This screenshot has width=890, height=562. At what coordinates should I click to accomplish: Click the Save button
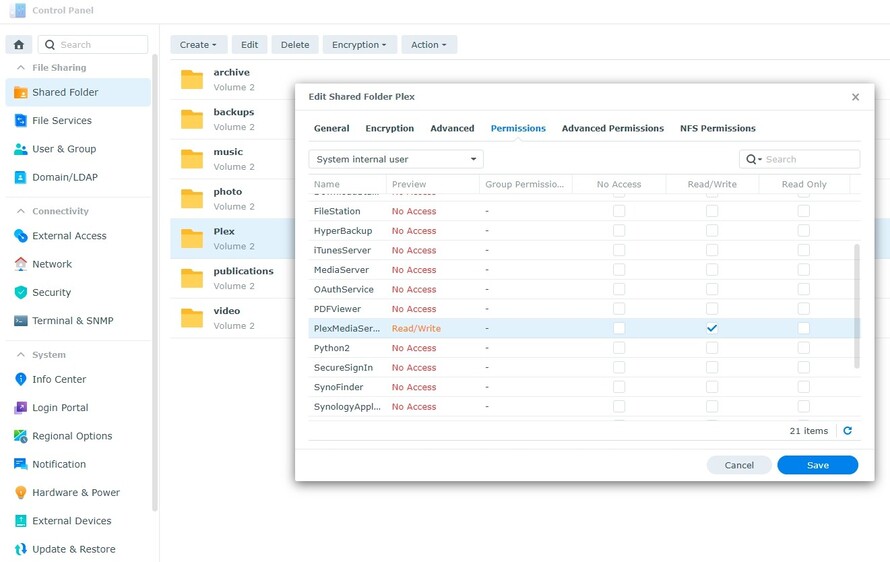817,465
